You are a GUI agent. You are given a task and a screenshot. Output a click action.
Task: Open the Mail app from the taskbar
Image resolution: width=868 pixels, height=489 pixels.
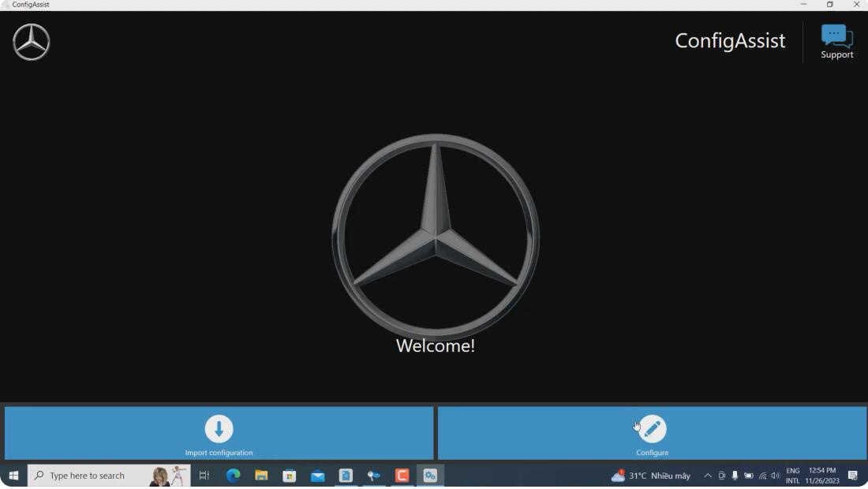pos(318,475)
